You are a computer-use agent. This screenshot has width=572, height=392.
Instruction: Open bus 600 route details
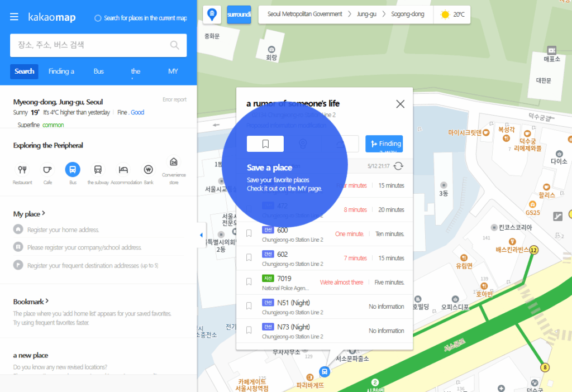[x=282, y=230]
